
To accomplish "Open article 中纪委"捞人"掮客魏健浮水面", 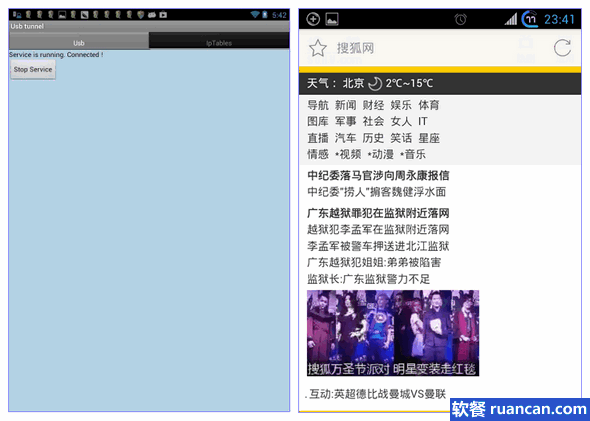I will (x=377, y=192).
